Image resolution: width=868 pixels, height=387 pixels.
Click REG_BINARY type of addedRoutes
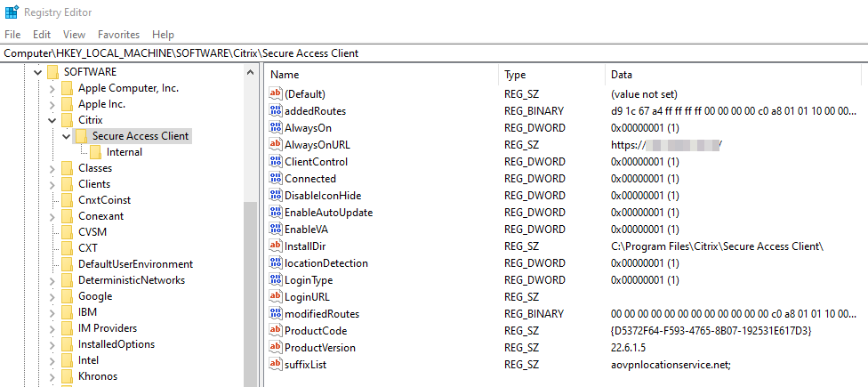point(534,110)
